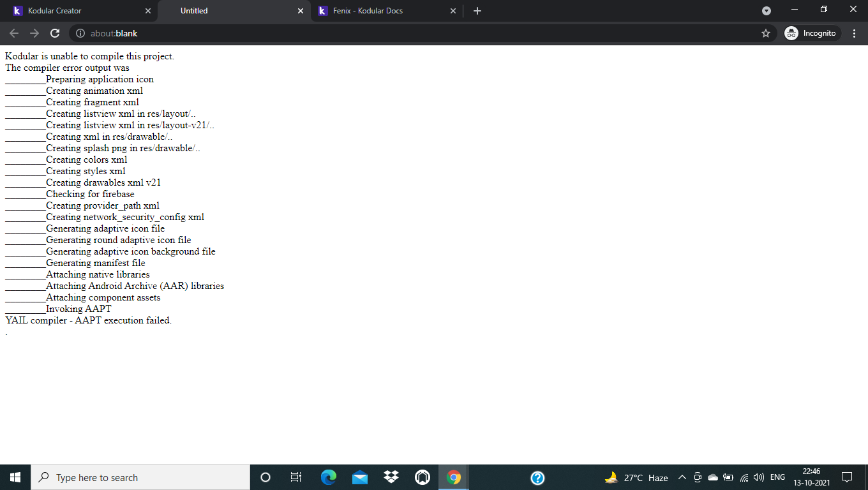Click the "Creating colors xml" line
The height and width of the screenshot is (490, 868).
click(x=87, y=160)
